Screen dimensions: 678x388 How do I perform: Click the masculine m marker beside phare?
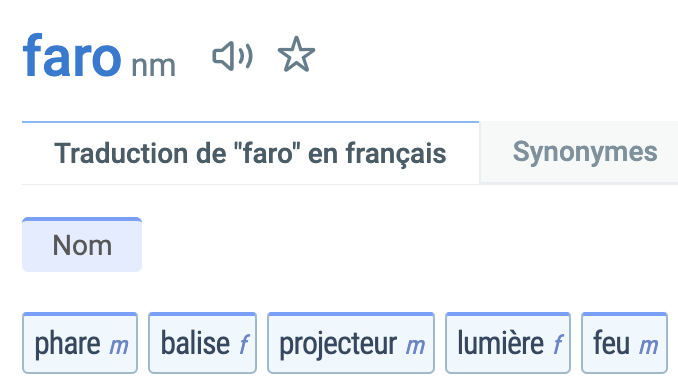119,346
